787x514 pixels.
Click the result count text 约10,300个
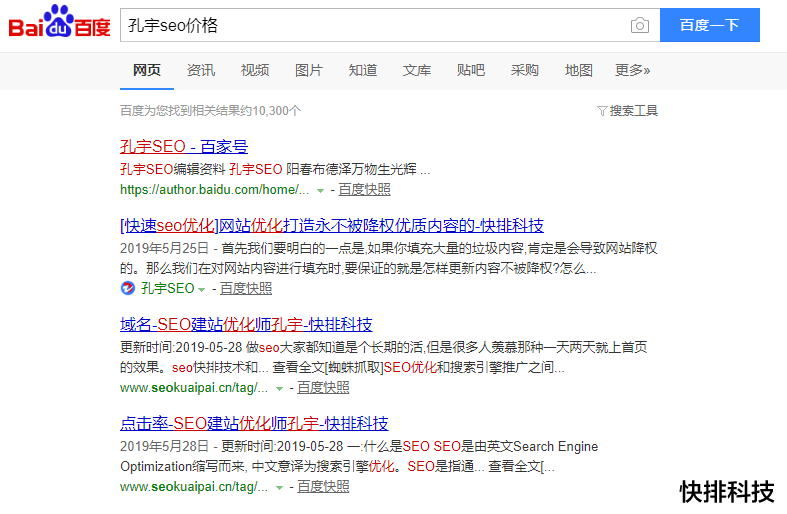[x=271, y=110]
